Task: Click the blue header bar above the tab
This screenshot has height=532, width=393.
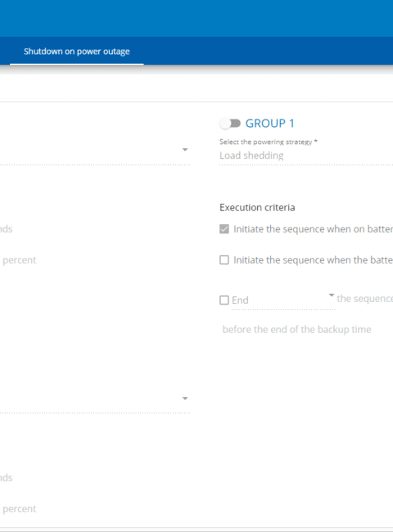Action: coord(196,18)
